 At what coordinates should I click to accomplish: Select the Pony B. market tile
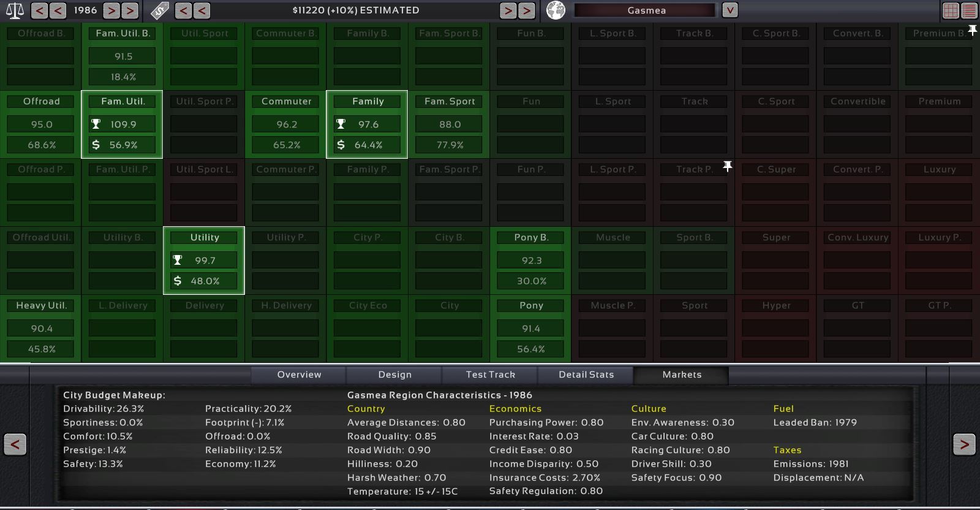pyautogui.click(x=531, y=260)
